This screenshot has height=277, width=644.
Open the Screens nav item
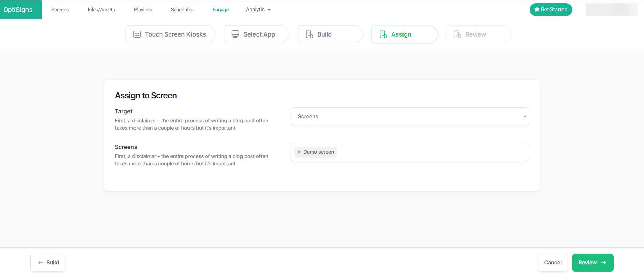click(60, 10)
